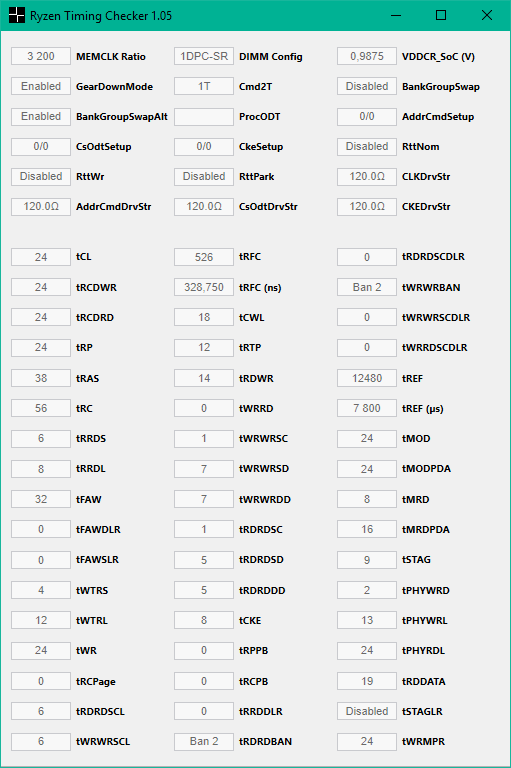Click the tRDRDSCL label text
The height and width of the screenshot is (768, 511).
coord(100,711)
